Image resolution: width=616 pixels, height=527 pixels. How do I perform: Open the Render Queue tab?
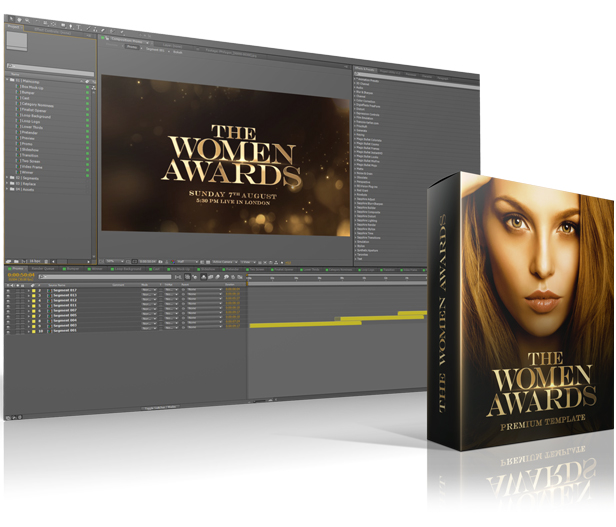coord(42,268)
